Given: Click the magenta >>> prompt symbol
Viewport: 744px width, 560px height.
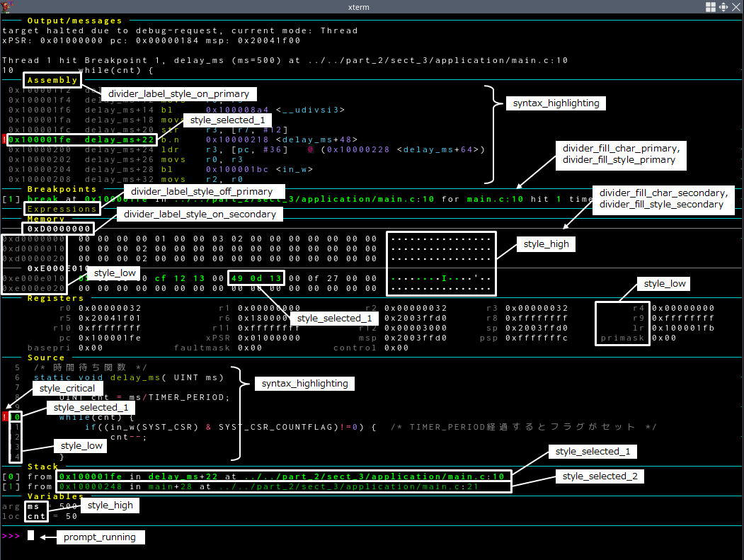Looking at the screenshot, I should click(x=11, y=536).
